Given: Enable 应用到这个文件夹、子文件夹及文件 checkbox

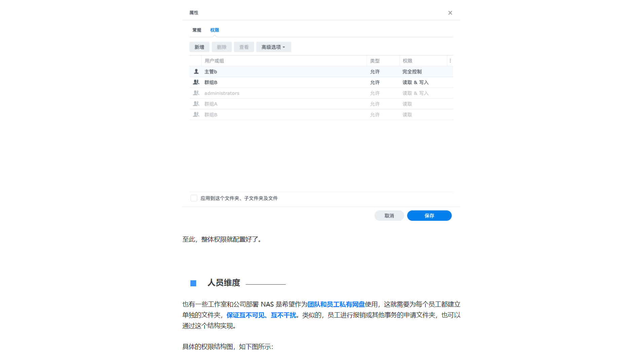Looking at the screenshot, I should click(194, 198).
